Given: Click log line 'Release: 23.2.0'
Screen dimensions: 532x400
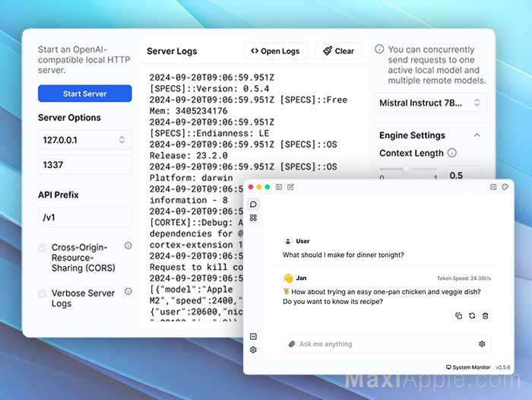Looking at the screenshot, I should pyautogui.click(x=188, y=156).
